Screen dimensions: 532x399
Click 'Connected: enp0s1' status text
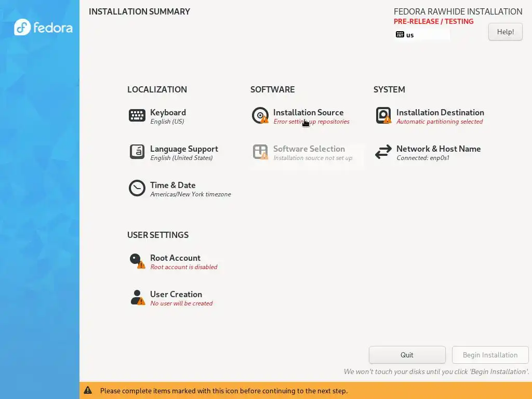423,158
